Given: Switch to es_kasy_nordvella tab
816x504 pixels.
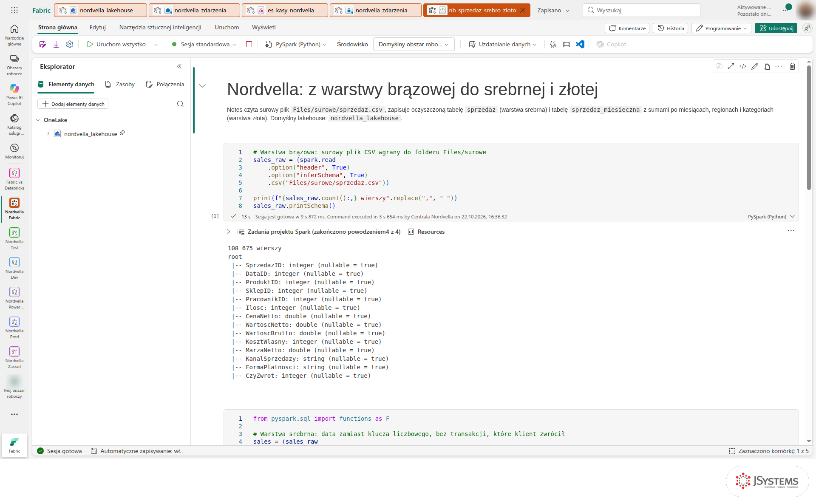Looking at the screenshot, I should (x=285, y=10).
